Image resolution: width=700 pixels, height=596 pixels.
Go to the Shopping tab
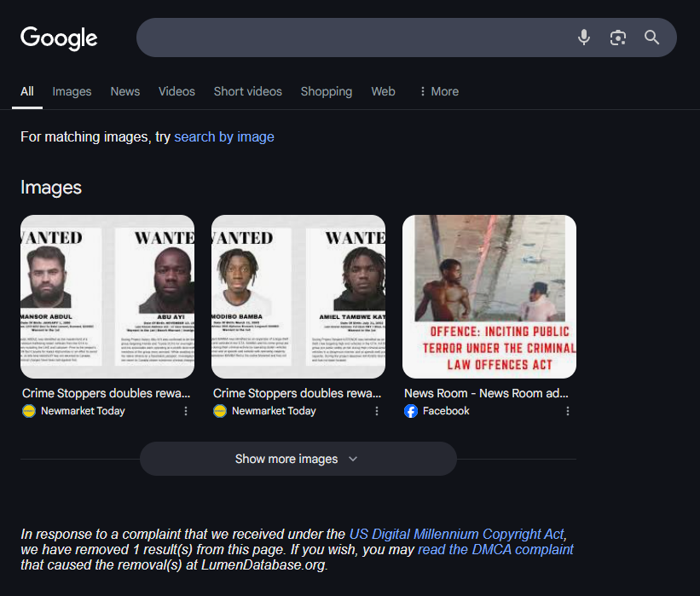(327, 91)
